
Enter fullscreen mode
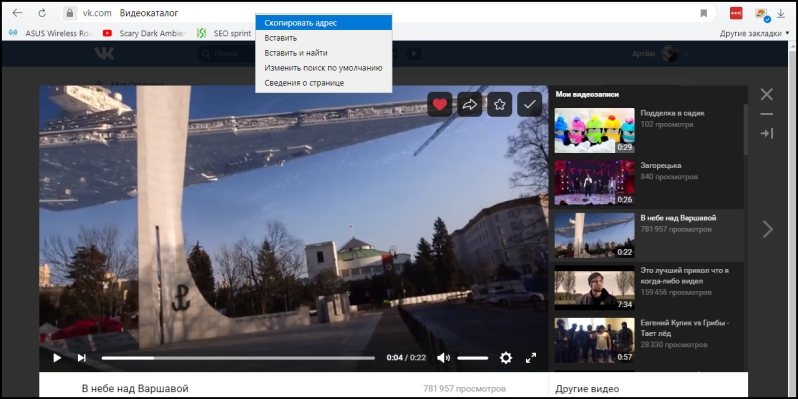click(531, 358)
